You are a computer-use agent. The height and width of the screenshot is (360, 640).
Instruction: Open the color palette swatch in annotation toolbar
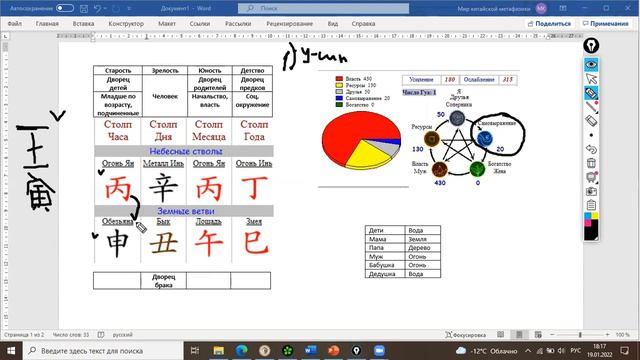pyautogui.click(x=591, y=226)
